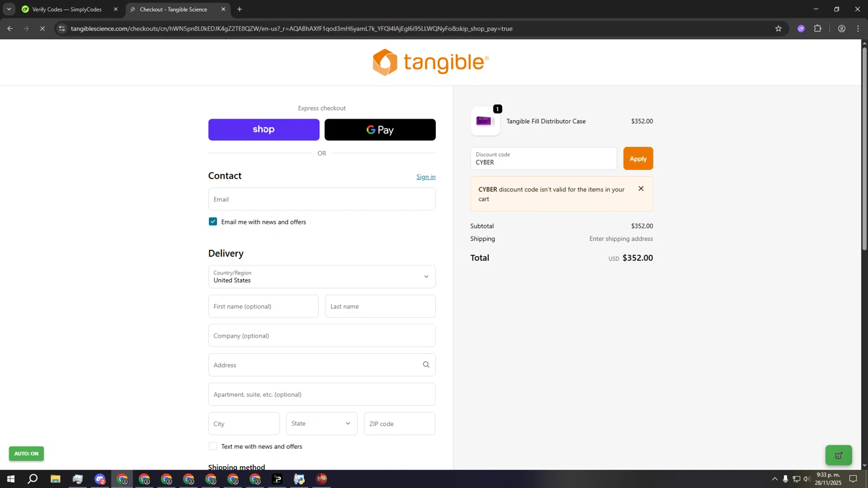Image resolution: width=868 pixels, height=488 pixels.
Task: Focus the Apartment, suite field
Action: (x=322, y=394)
